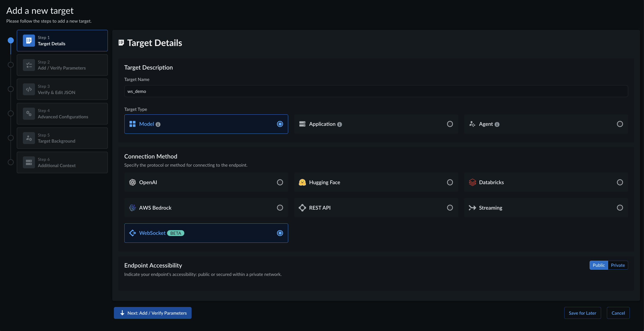644x331 pixels.
Task: Click the AWS Bedrock brain icon
Action: (x=132, y=208)
